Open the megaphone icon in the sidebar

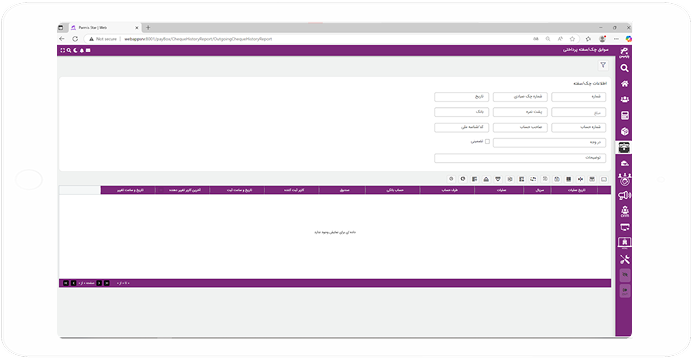coord(625,195)
